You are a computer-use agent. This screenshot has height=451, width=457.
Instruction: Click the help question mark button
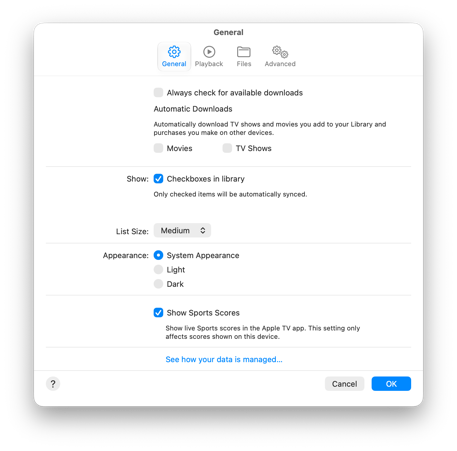click(53, 384)
